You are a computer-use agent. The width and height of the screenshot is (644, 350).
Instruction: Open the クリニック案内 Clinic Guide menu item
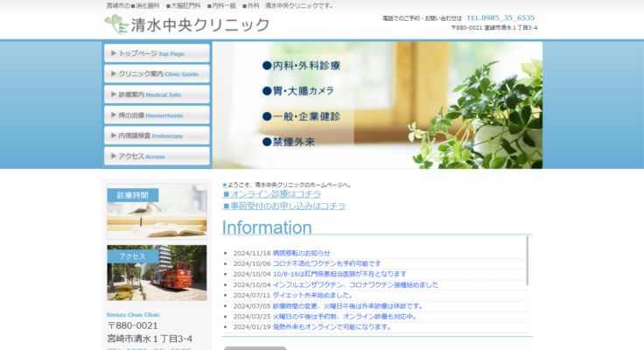pos(157,74)
